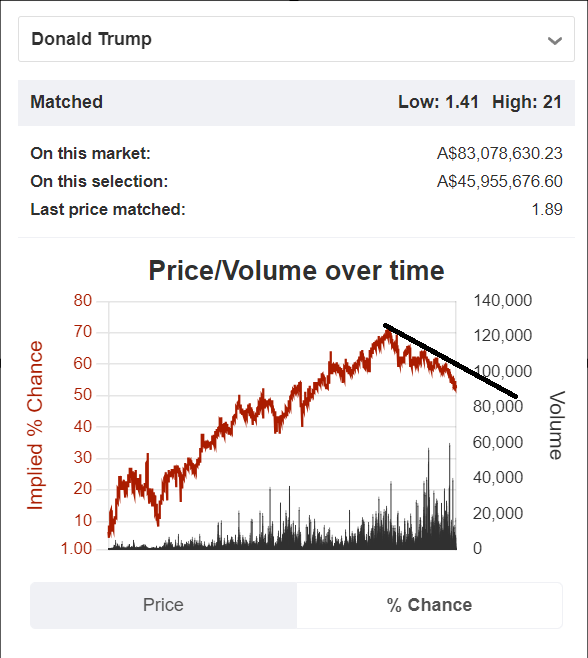Click the Matched header label
Screen dimensions: 588x658
pyautogui.click(x=66, y=102)
